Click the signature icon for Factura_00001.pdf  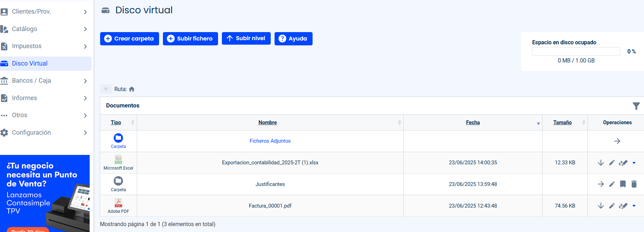(623, 206)
